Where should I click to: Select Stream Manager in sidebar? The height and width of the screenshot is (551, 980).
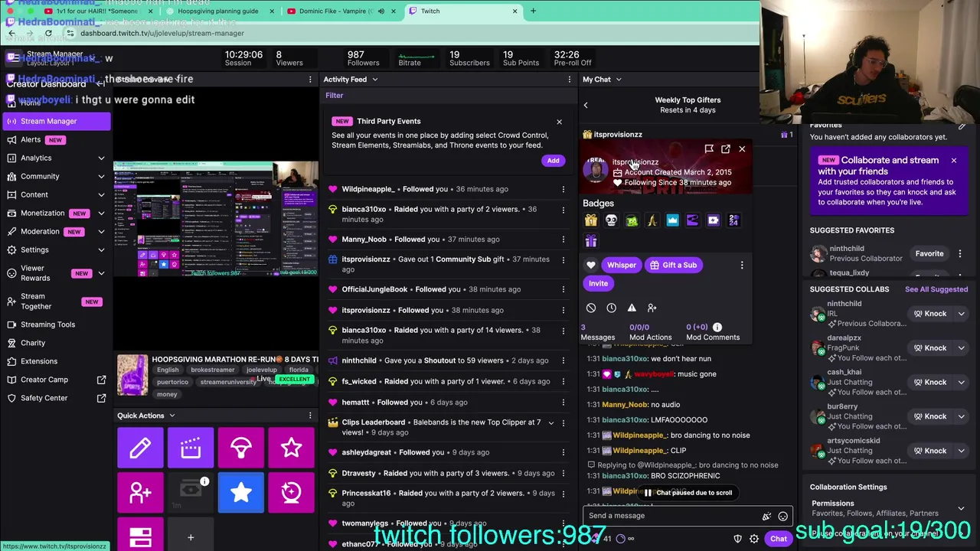56,121
